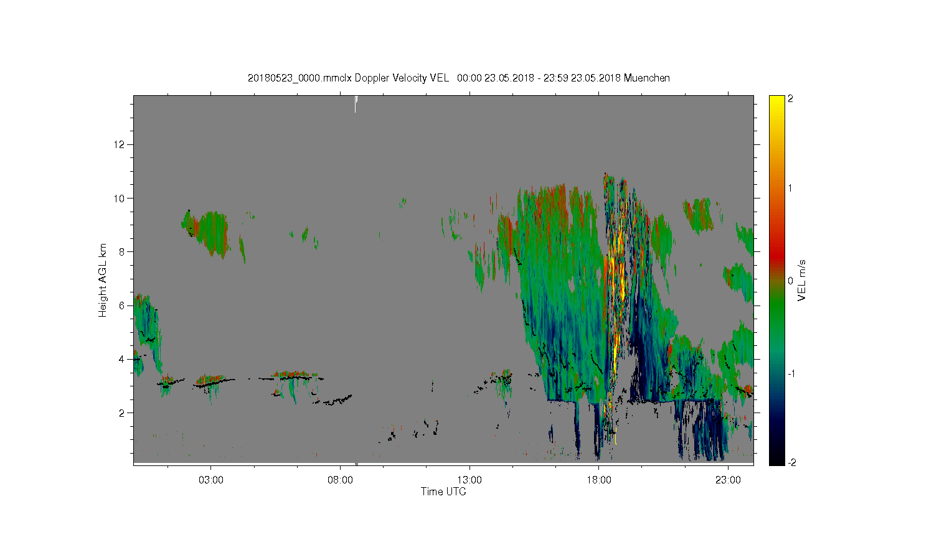Click the colorbar label -2 at bottom

(x=791, y=462)
